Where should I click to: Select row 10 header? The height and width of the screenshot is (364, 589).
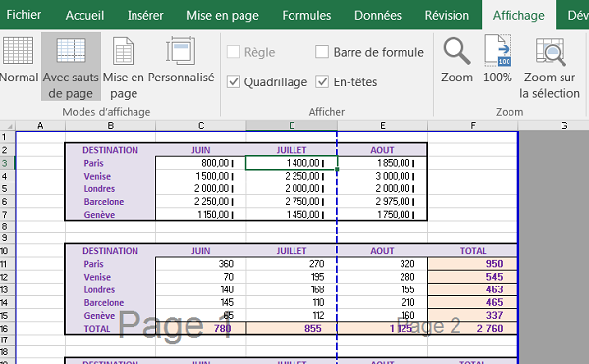coord(8,250)
